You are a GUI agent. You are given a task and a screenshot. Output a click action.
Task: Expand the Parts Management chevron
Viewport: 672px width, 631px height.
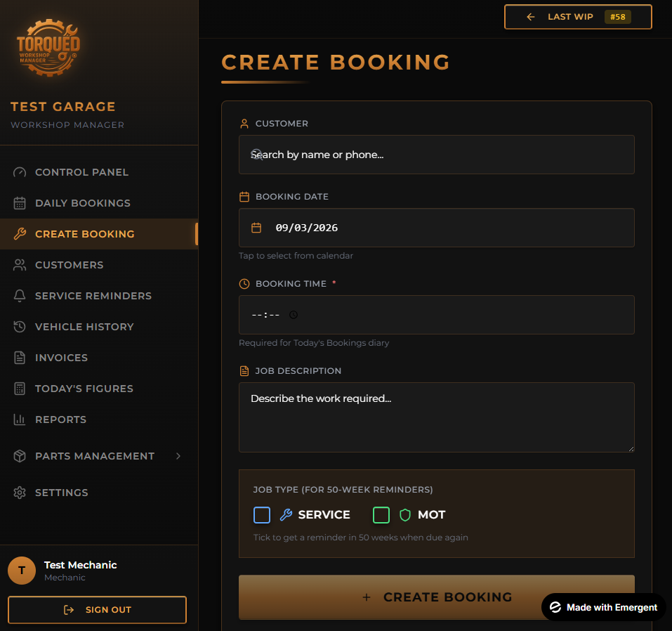[178, 456]
